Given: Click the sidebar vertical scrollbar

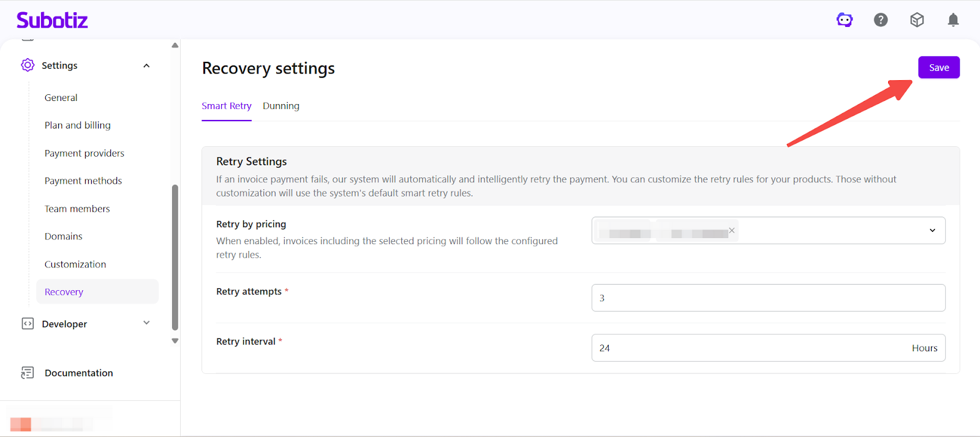Looking at the screenshot, I should (175, 257).
